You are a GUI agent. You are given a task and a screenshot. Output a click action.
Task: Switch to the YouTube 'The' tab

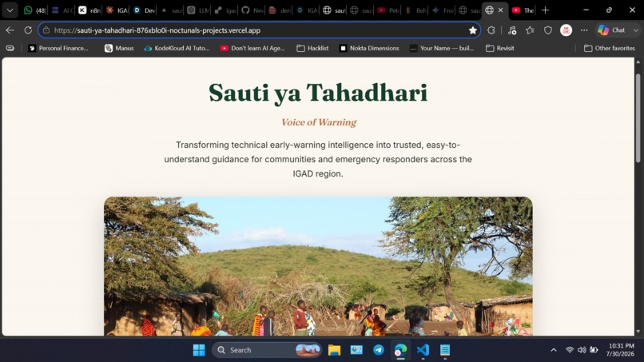click(523, 10)
